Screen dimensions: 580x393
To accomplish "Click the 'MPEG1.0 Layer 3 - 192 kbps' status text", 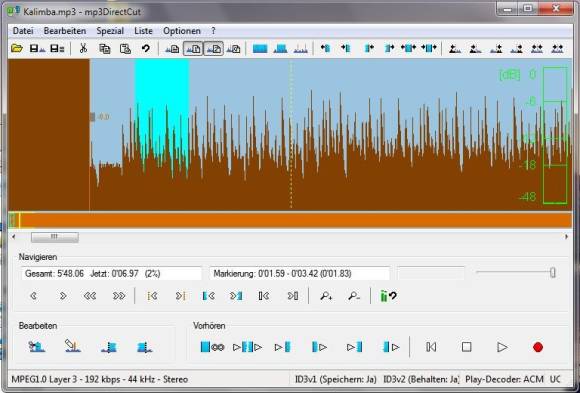I will click(x=100, y=379).
